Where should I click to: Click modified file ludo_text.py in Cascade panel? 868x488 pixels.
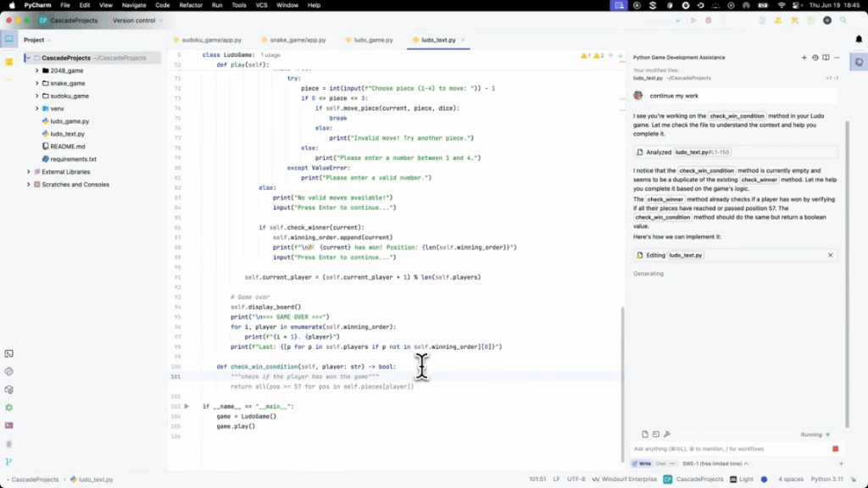tap(648, 78)
